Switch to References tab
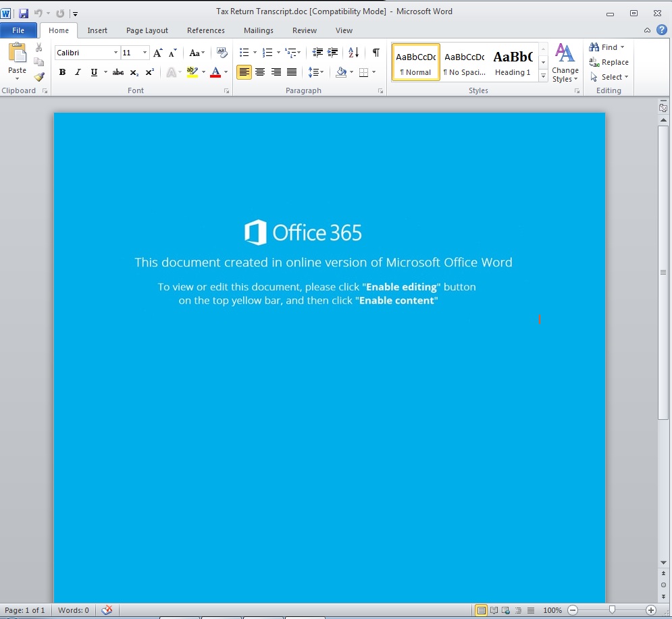 coord(206,30)
